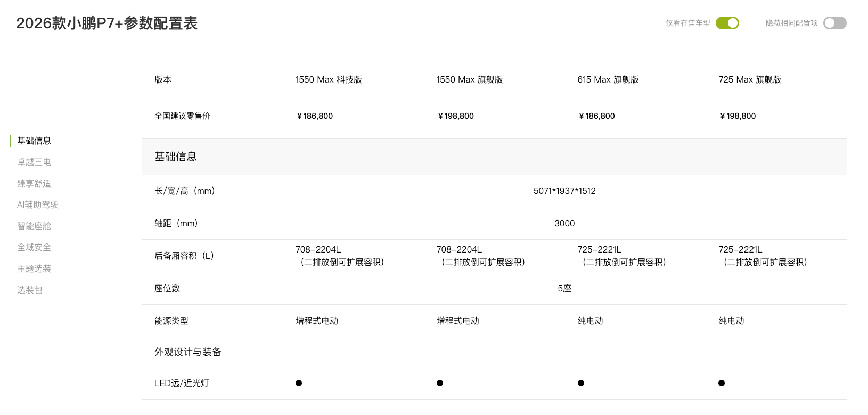Click the 725 Max 旗舰版 price ¥198,800

738,116
